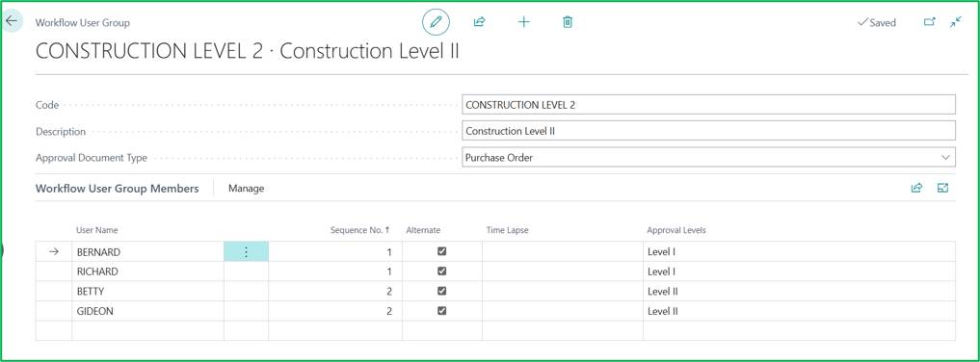The height and width of the screenshot is (362, 980).
Task: Toggle Alternate checkbox for BERNARD
Action: [442, 251]
